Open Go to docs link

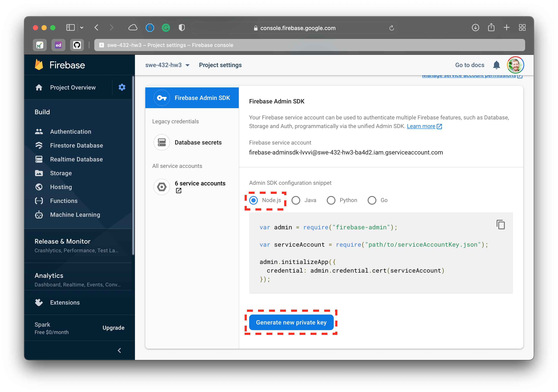pos(470,65)
